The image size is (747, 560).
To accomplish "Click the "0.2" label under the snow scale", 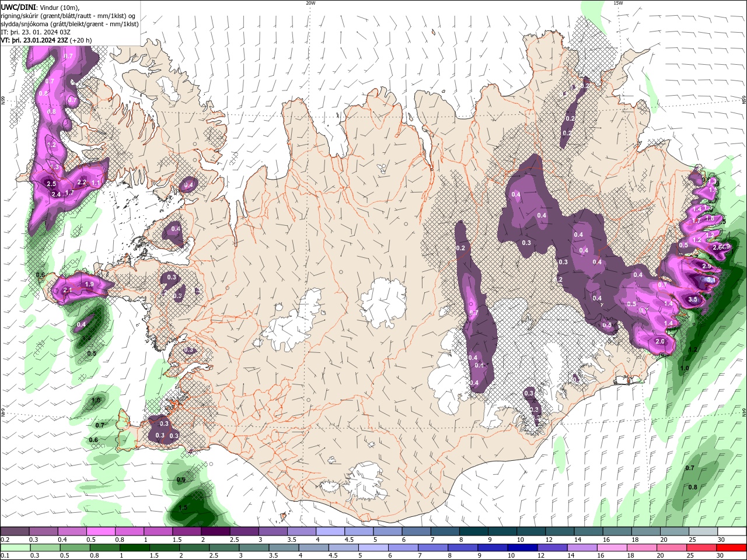I will [5, 540].
